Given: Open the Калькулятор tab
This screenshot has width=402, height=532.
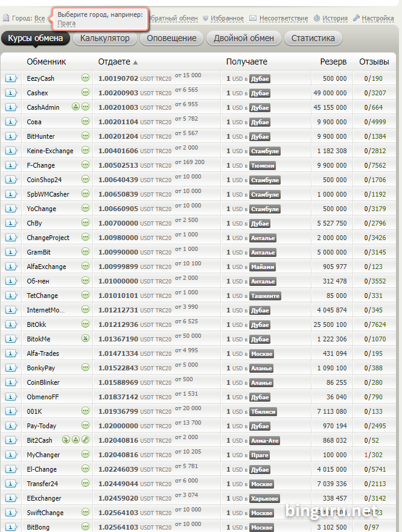Looking at the screenshot, I should (104, 38).
